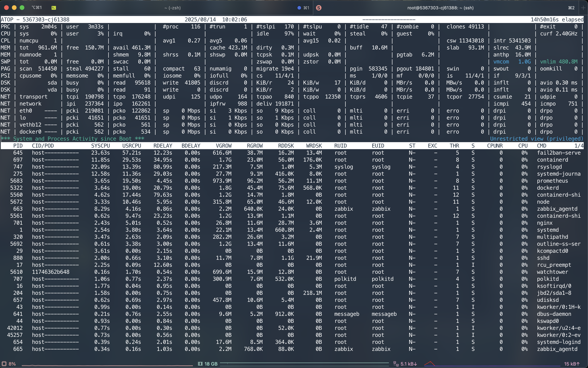The image size is (588, 368).
Task: Click the terminal icon in the zsh tab
Action: click(x=54, y=8)
